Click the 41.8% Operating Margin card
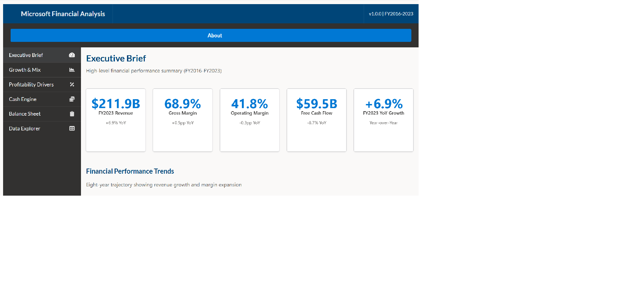This screenshot has width=644, height=301. (x=249, y=120)
